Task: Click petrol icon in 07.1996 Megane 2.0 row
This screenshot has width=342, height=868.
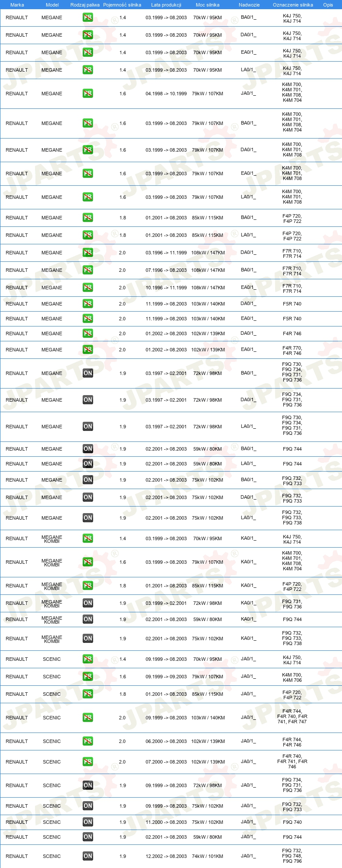Action: coord(88,270)
